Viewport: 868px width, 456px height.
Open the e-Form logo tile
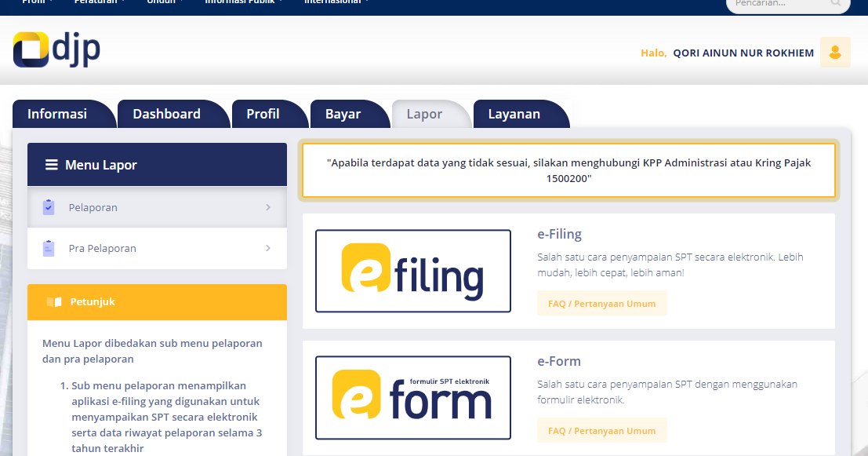click(413, 398)
